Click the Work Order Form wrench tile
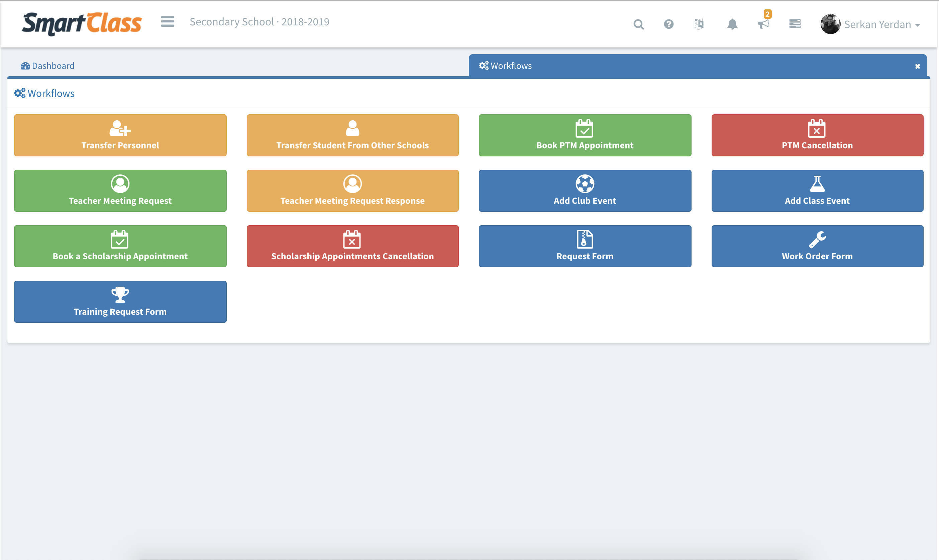Viewport: 939px width, 560px height. pos(817,246)
